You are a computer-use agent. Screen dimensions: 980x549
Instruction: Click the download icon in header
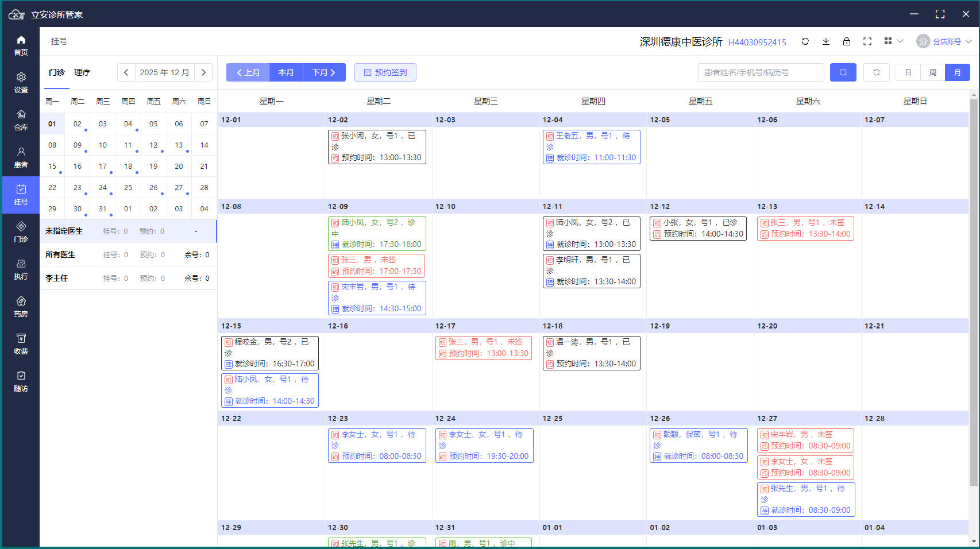826,41
